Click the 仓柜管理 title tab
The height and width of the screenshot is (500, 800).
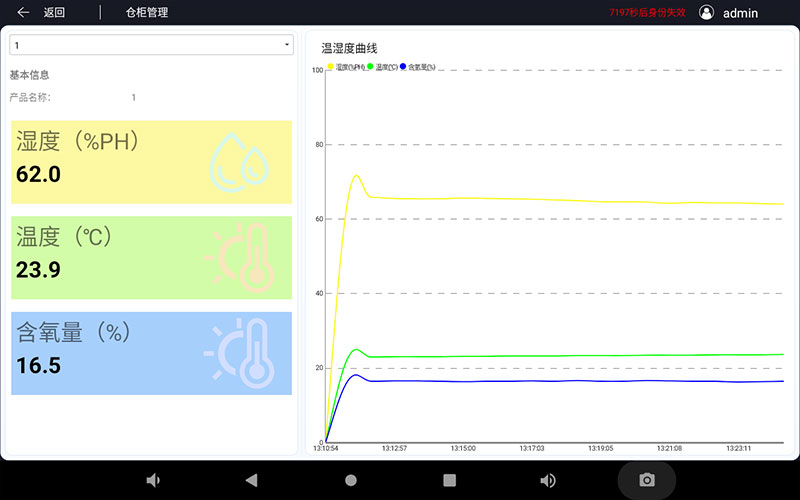147,13
